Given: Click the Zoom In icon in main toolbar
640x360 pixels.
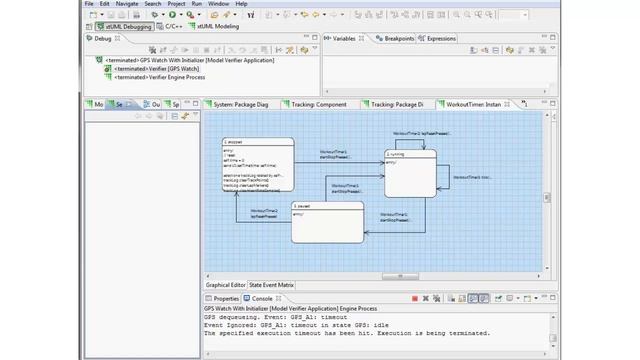Looking at the screenshot, I should 456,15.
